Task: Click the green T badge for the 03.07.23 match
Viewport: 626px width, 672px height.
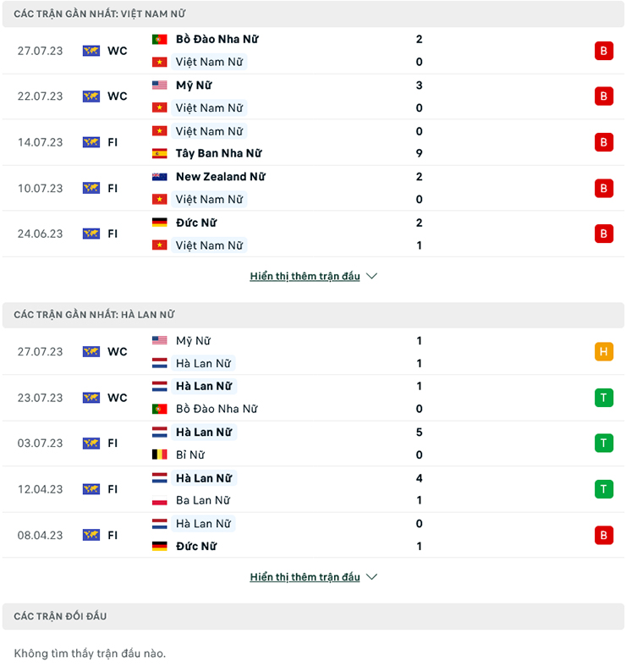Action: 603,443
